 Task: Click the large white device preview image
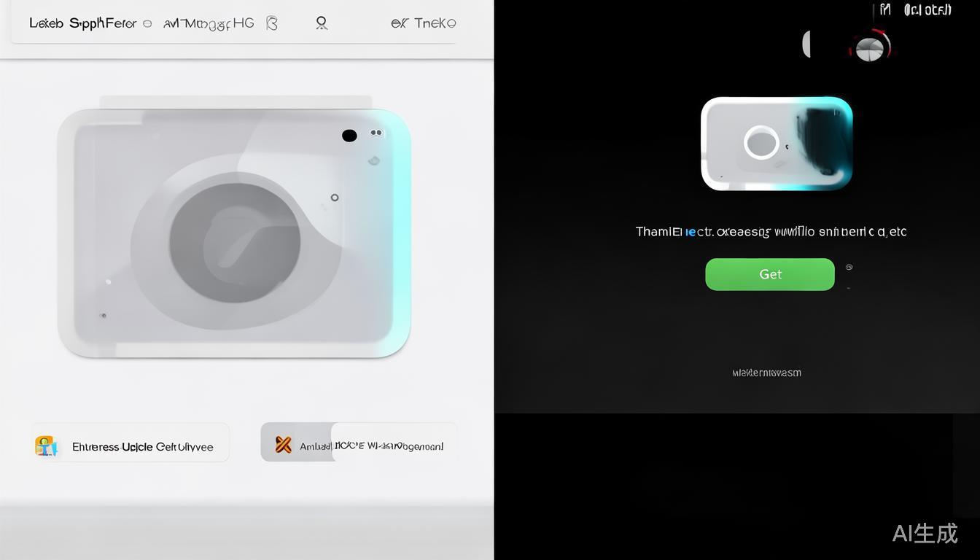[234, 233]
